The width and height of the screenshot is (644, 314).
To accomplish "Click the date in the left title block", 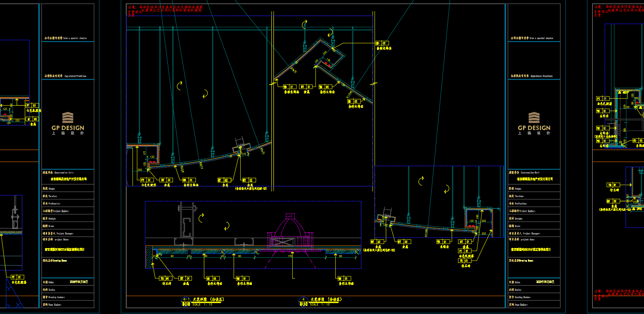I will pos(79,282).
